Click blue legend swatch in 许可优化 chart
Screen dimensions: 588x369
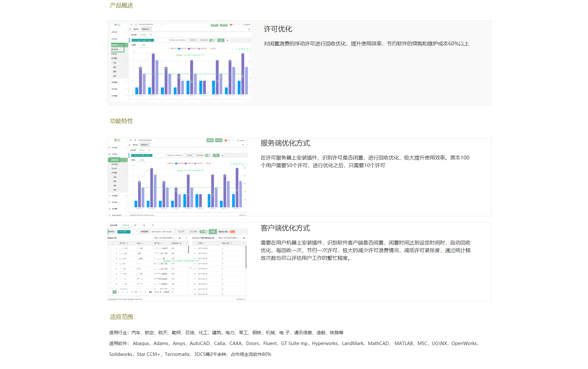tap(179, 49)
